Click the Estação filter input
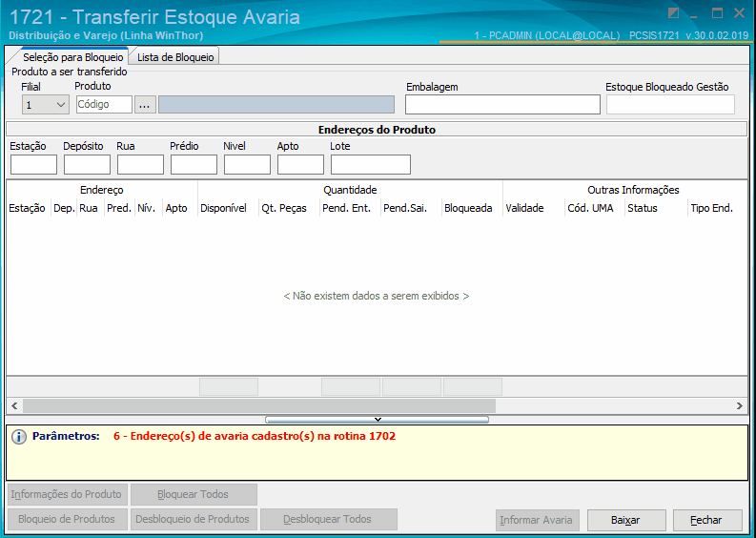The width and height of the screenshot is (756, 538). (x=33, y=164)
